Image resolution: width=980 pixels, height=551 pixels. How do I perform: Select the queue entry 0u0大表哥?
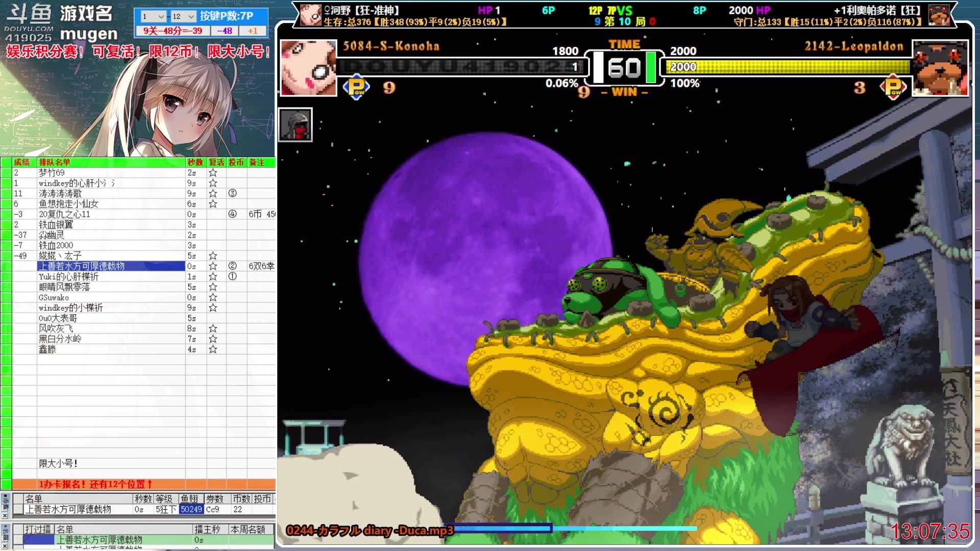(111, 318)
